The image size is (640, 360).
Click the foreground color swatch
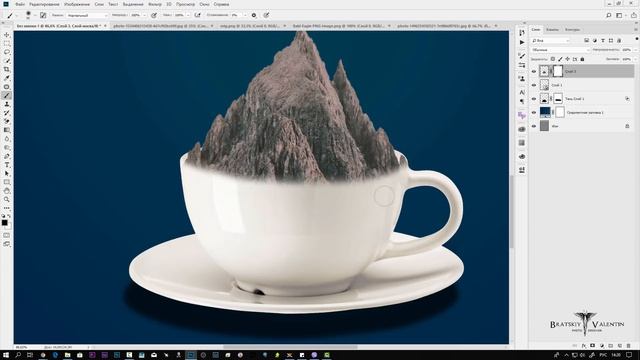(x=4, y=222)
